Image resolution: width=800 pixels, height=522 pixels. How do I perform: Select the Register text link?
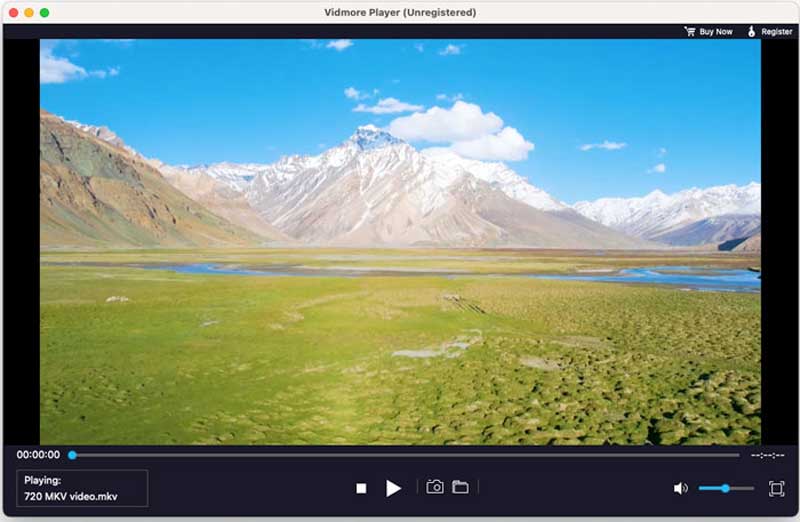776,32
